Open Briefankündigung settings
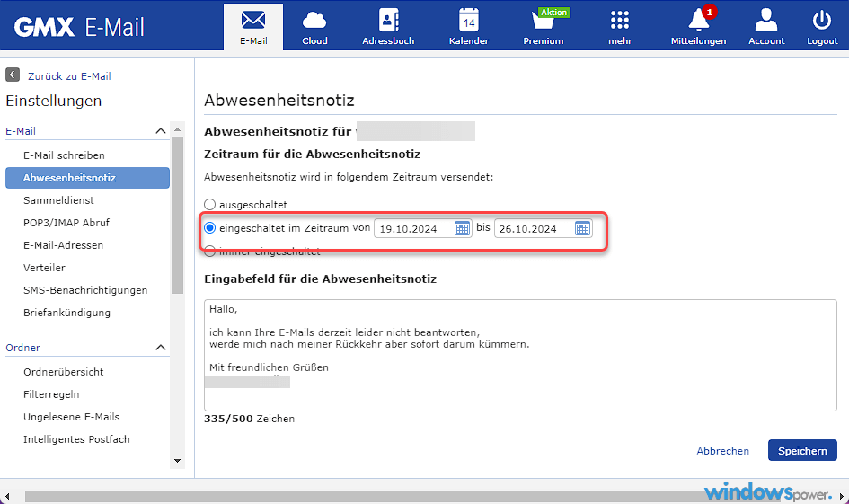Screen dimensions: 849x504 66,313
